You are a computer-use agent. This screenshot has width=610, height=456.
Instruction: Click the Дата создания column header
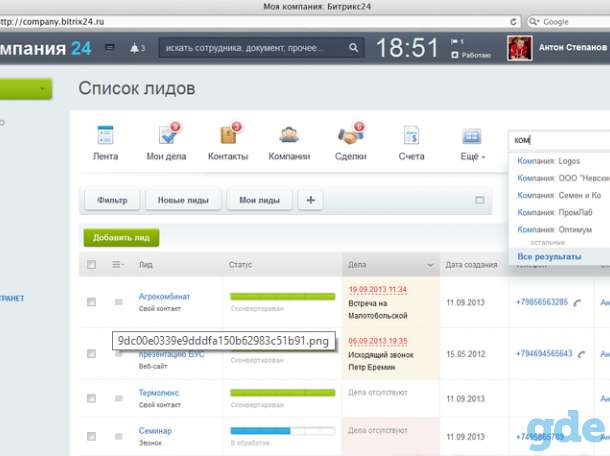471,265
